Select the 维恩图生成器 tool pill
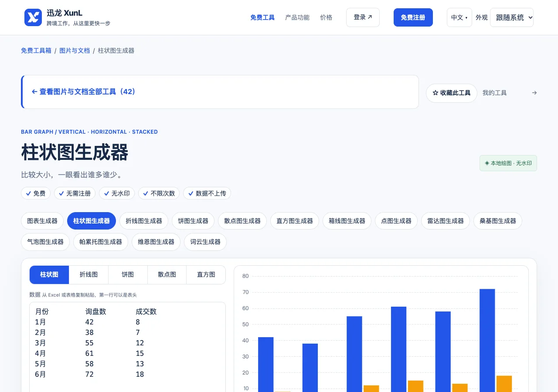Image resolution: width=558 pixels, height=392 pixels. coord(156,242)
